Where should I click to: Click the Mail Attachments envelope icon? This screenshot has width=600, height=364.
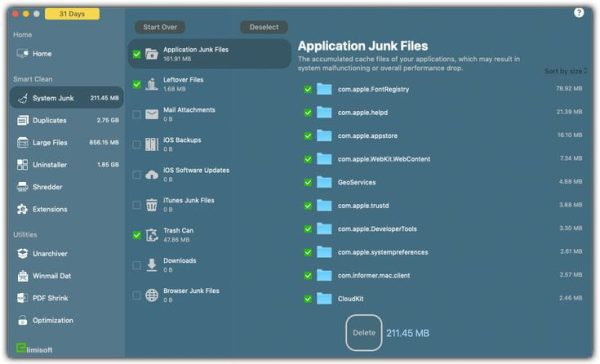tap(152, 114)
